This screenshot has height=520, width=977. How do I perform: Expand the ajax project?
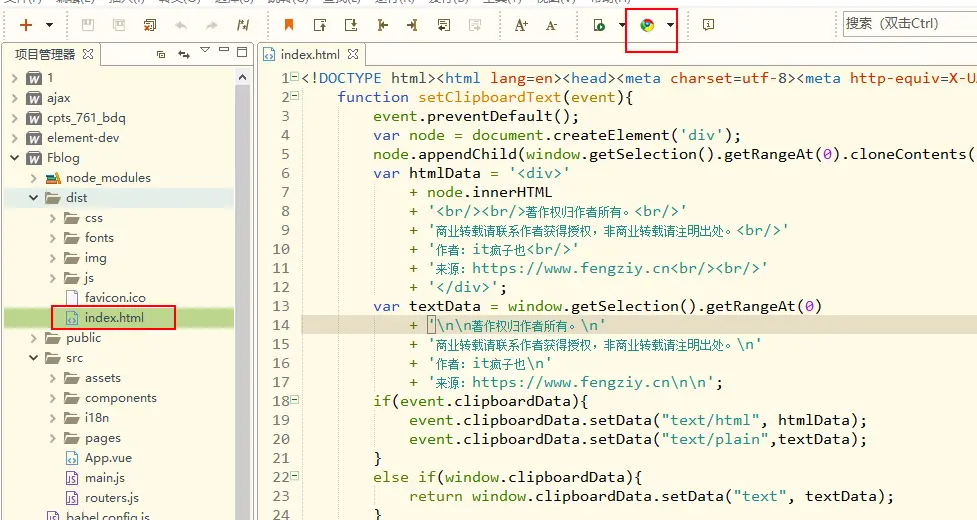click(x=15, y=98)
